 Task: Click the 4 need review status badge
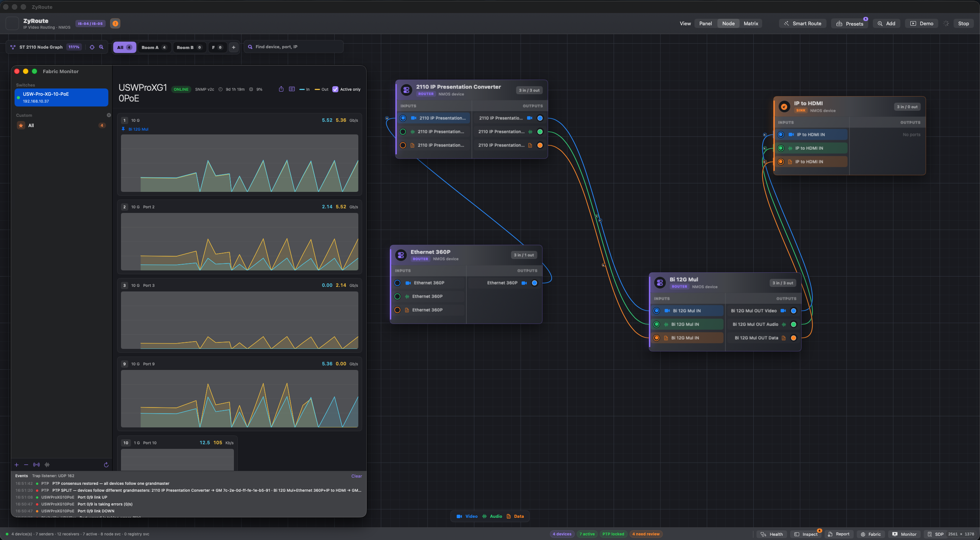[x=646, y=534]
